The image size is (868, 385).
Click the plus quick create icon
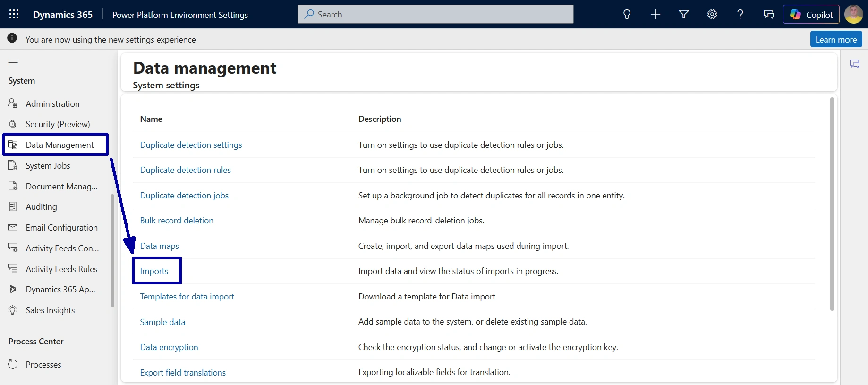(x=655, y=14)
